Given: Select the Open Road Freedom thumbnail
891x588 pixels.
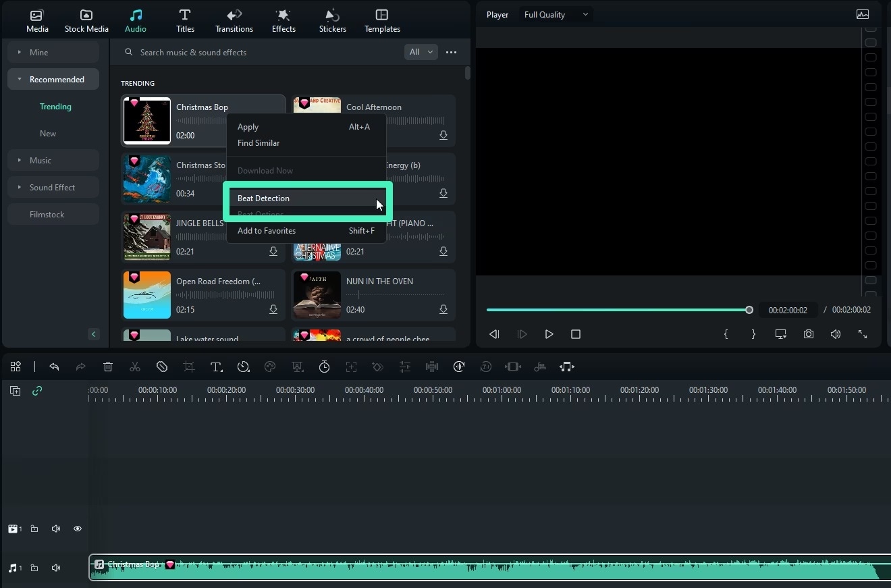Looking at the screenshot, I should (147, 295).
